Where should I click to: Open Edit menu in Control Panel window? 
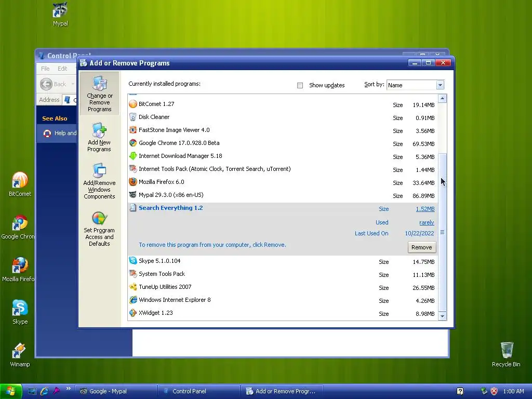tap(62, 69)
